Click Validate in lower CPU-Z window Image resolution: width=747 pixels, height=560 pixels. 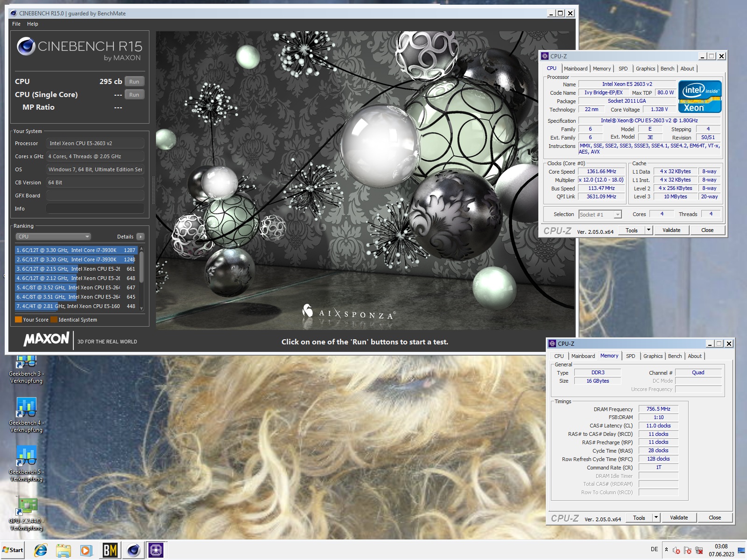click(679, 518)
